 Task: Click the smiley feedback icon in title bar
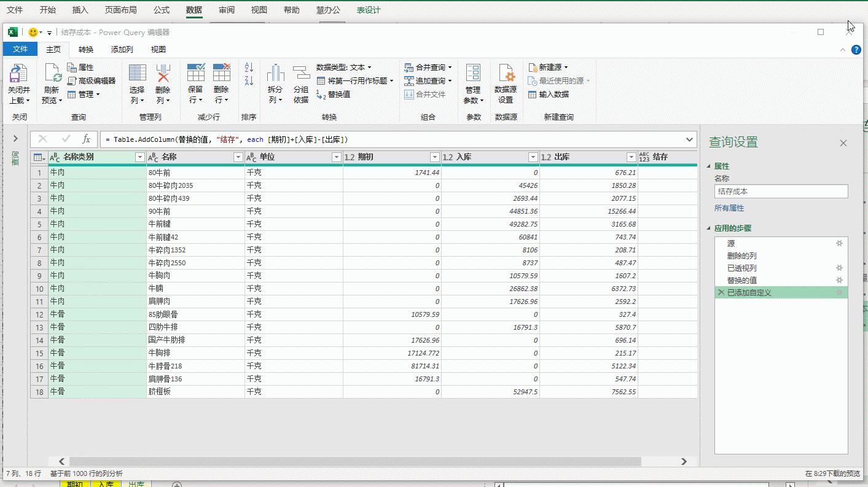pyautogui.click(x=33, y=32)
